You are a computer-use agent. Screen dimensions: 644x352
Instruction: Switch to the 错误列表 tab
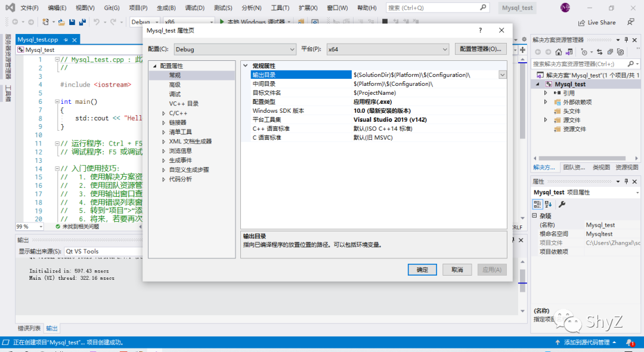tap(29, 328)
